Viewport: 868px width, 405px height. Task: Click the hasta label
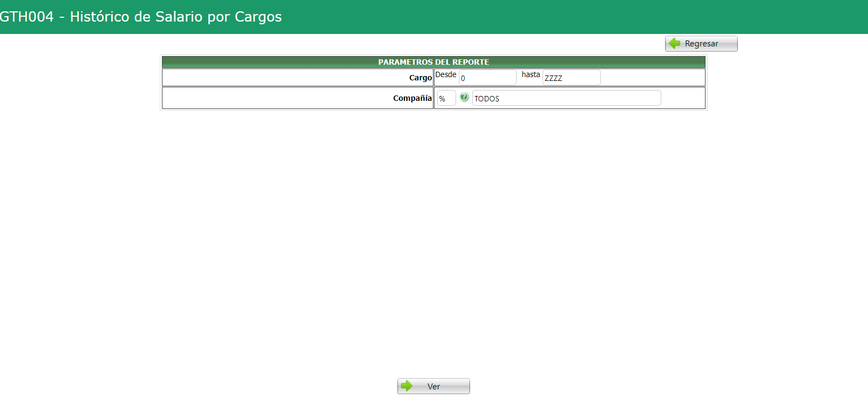click(531, 74)
